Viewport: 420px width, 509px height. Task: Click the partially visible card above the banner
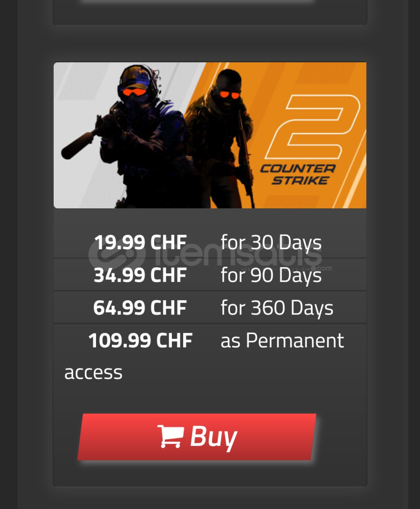coord(210,13)
